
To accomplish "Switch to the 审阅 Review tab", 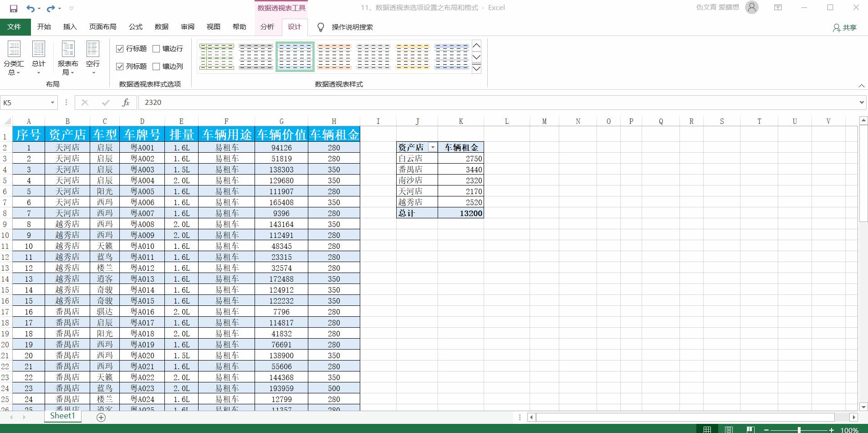I will click(188, 27).
